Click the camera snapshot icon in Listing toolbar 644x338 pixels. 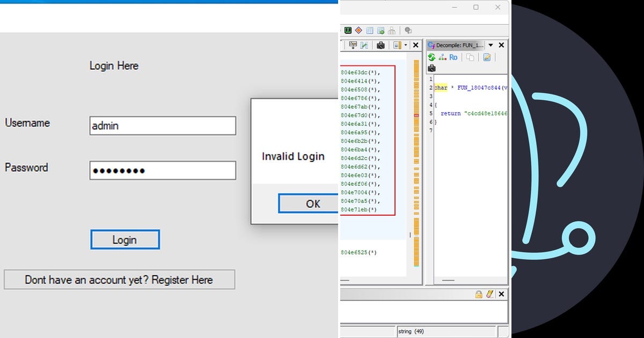tap(380, 46)
